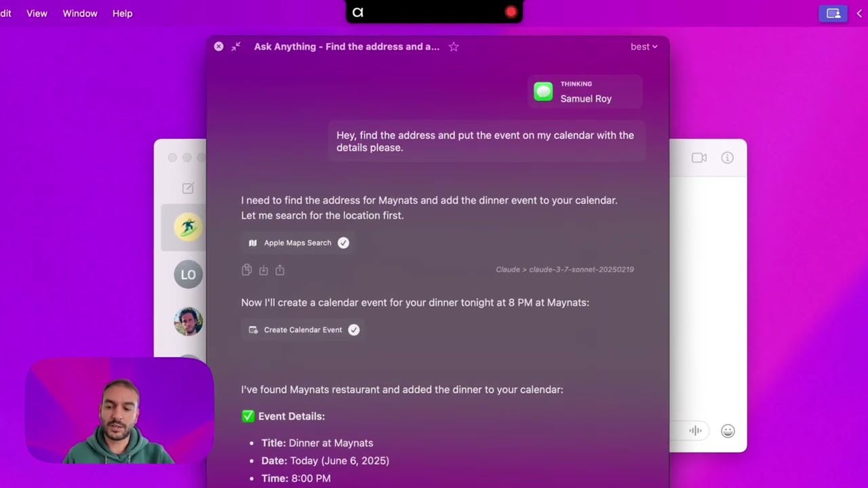Click the green Messages app icon

coord(543,91)
